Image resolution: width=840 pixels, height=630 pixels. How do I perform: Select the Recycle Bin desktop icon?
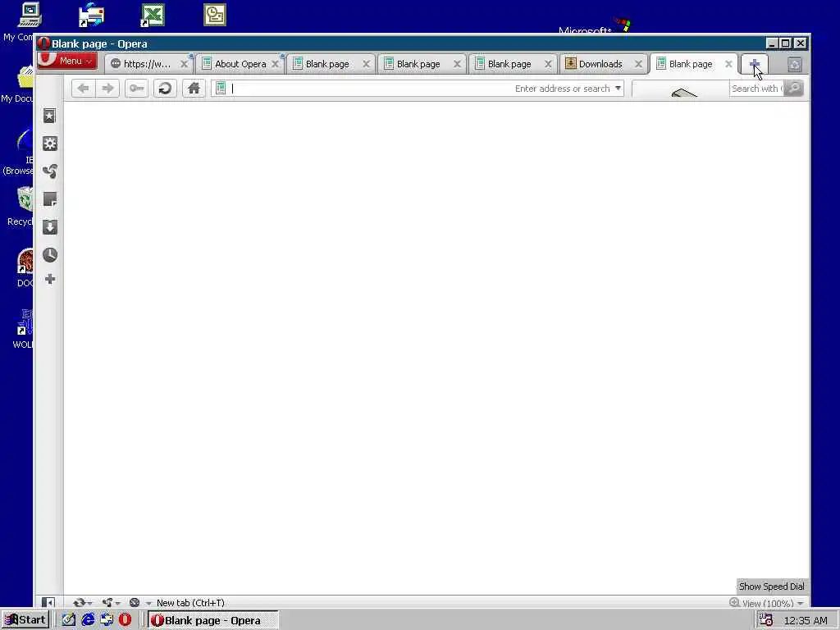tap(25, 200)
